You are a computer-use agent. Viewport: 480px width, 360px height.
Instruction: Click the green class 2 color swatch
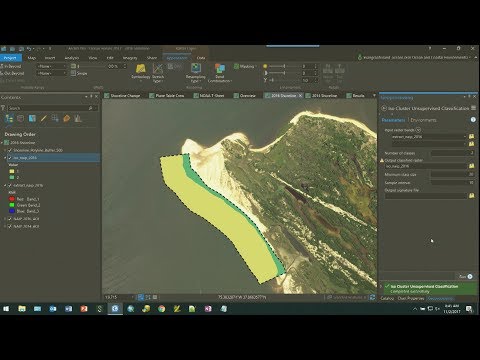[12, 178]
